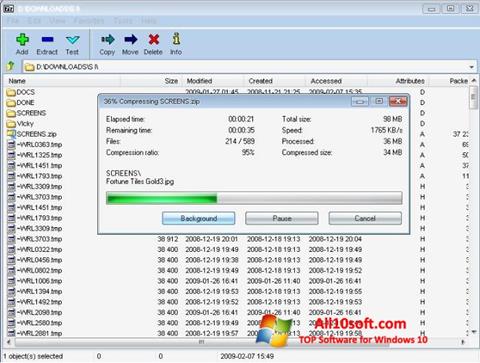Click the green Add icon

pyautogui.click(x=22, y=40)
